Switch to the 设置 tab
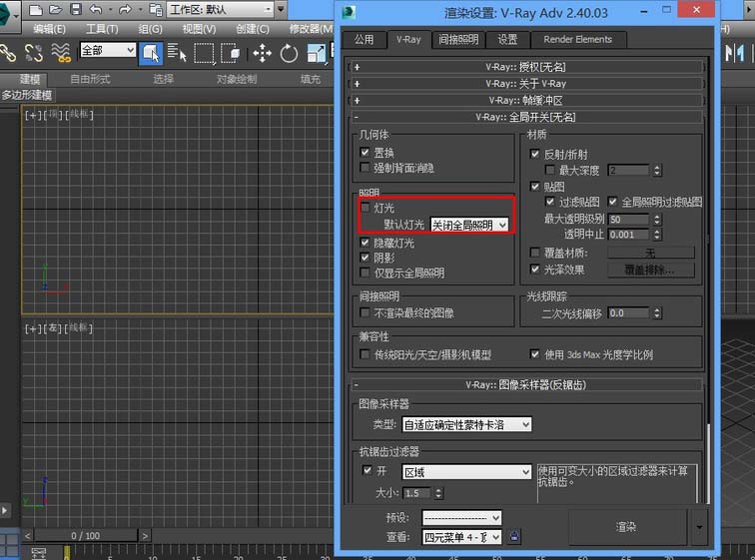Screen dimensions: 755x560 tap(507, 39)
